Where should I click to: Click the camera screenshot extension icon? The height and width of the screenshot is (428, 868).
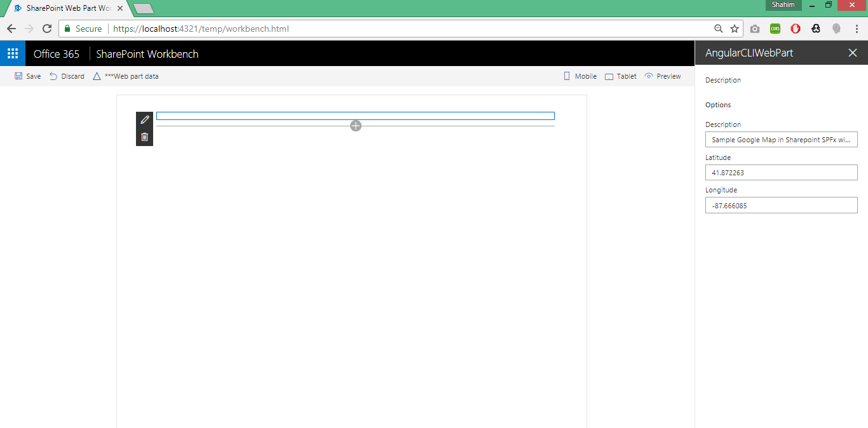755,29
